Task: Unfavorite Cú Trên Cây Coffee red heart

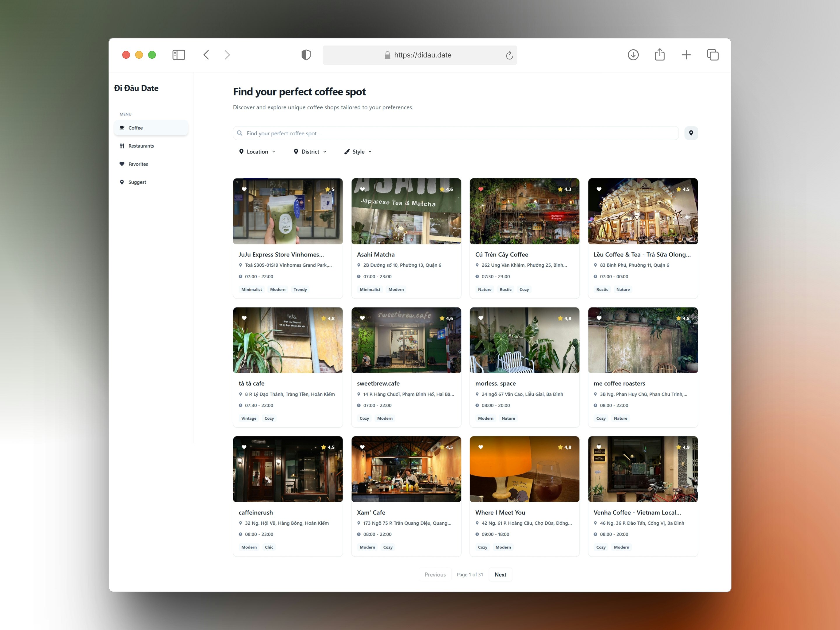Action: (481, 189)
